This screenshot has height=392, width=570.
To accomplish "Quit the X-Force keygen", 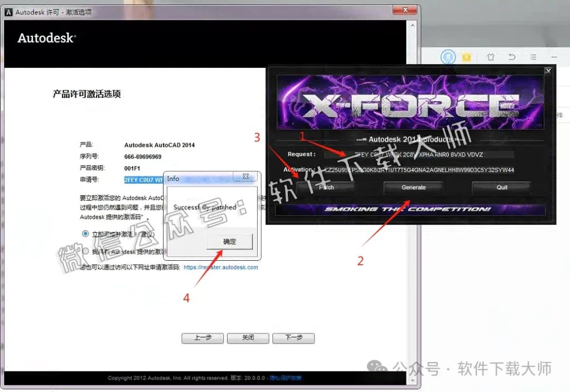I will coord(500,187).
